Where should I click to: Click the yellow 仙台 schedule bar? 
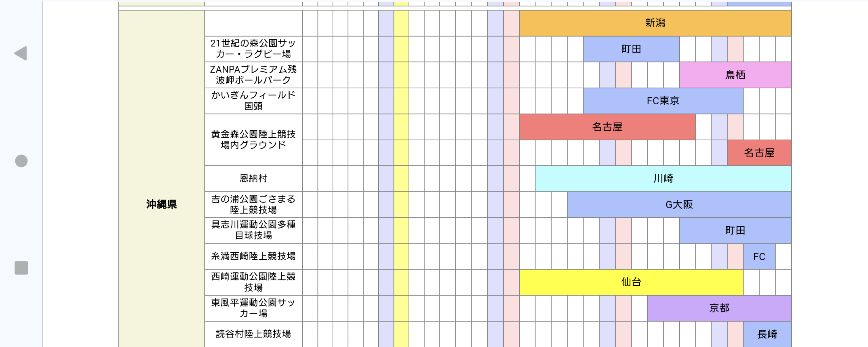click(631, 282)
